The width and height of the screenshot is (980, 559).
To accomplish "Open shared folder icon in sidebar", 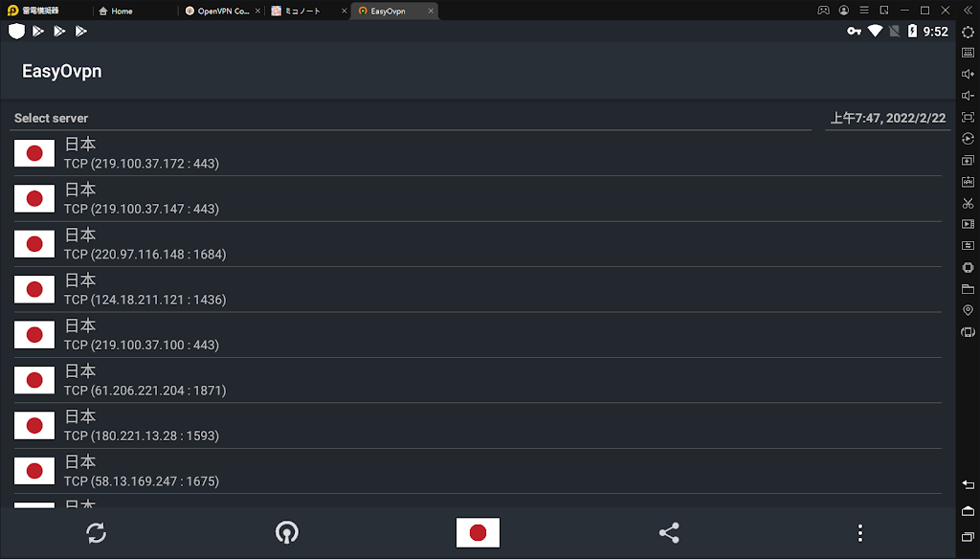I will click(x=969, y=289).
